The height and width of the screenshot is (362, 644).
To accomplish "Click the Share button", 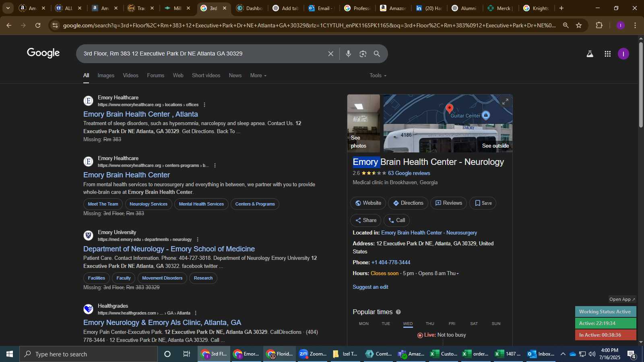I will 365,220.
